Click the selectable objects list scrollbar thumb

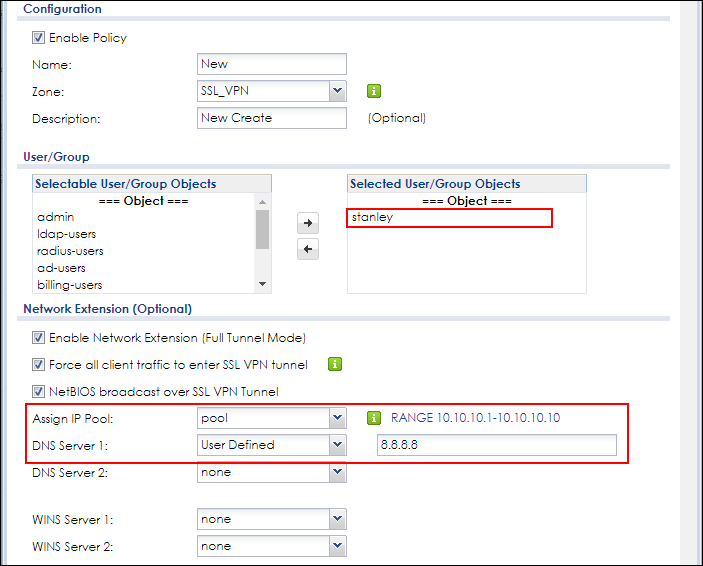coord(263,229)
